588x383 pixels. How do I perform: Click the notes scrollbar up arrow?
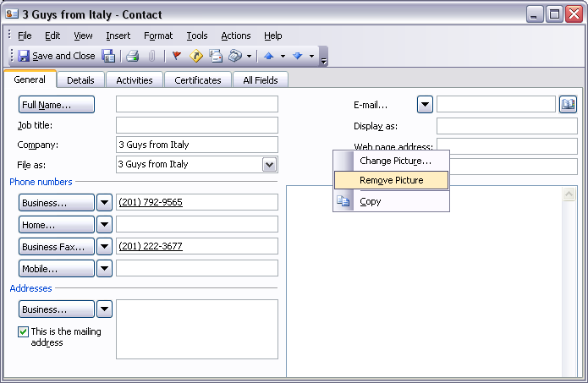(x=569, y=194)
